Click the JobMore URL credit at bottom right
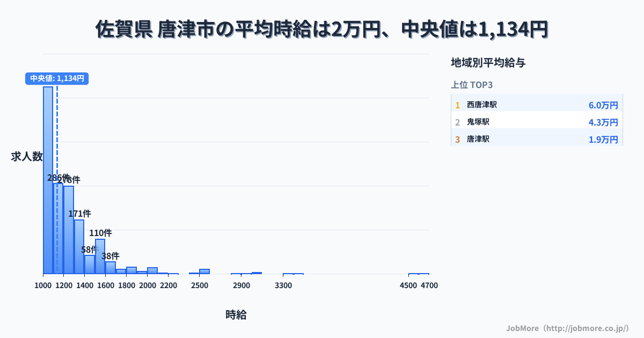The height and width of the screenshot is (338, 644). click(x=567, y=328)
